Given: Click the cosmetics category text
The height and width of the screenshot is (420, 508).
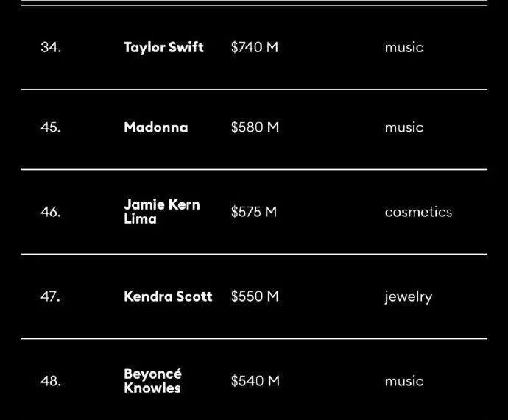Looking at the screenshot, I should point(418,212).
